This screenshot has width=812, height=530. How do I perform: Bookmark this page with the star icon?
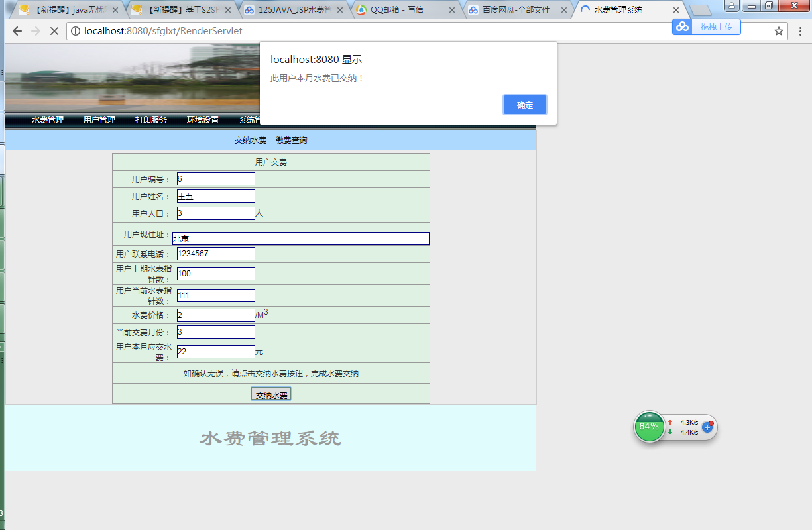(x=779, y=31)
